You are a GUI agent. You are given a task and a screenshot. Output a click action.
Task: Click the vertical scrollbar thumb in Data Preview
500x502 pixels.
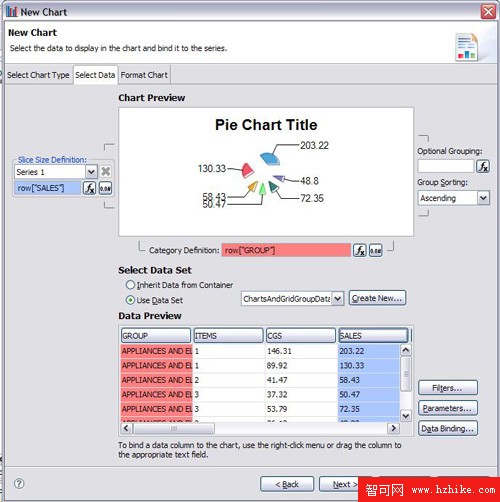click(405, 374)
